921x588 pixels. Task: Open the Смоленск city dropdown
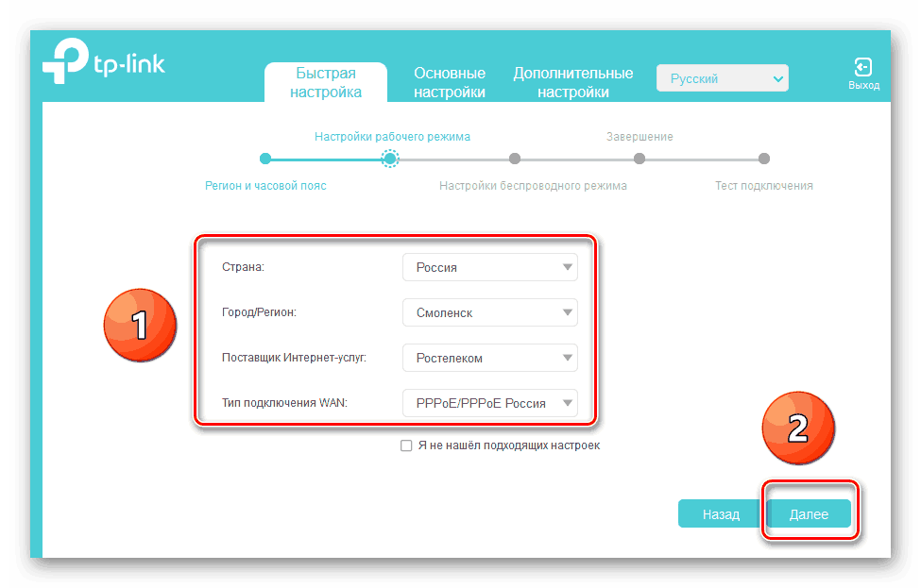[x=490, y=312]
